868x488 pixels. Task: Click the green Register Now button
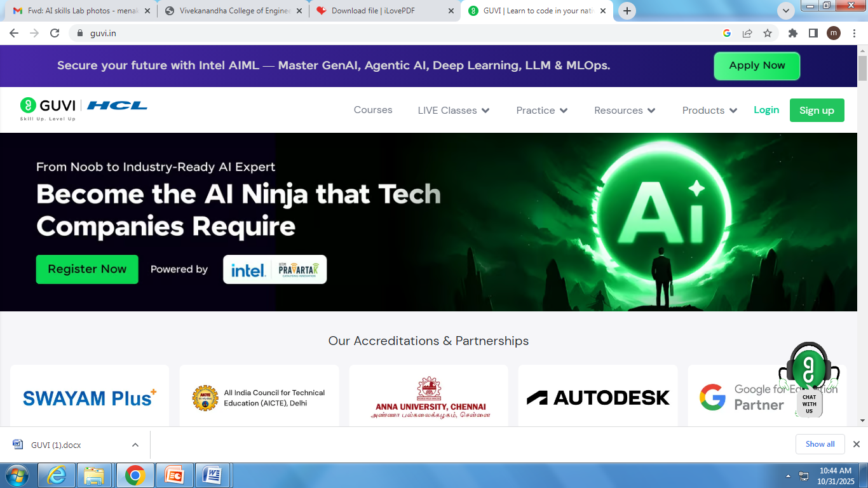[x=87, y=269]
